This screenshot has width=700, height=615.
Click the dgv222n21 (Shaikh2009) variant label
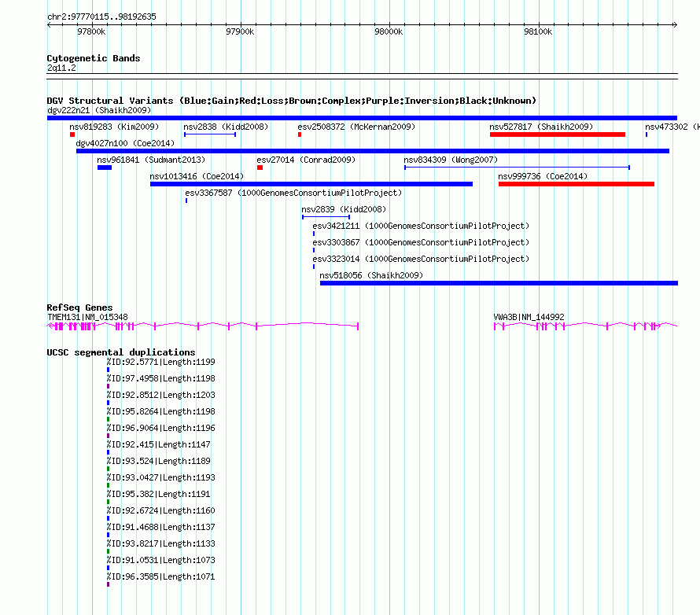click(x=99, y=110)
